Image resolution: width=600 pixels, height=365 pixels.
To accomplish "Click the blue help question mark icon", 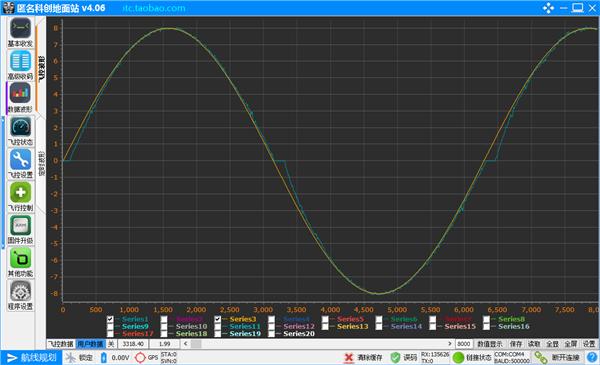I will tap(592, 358).
